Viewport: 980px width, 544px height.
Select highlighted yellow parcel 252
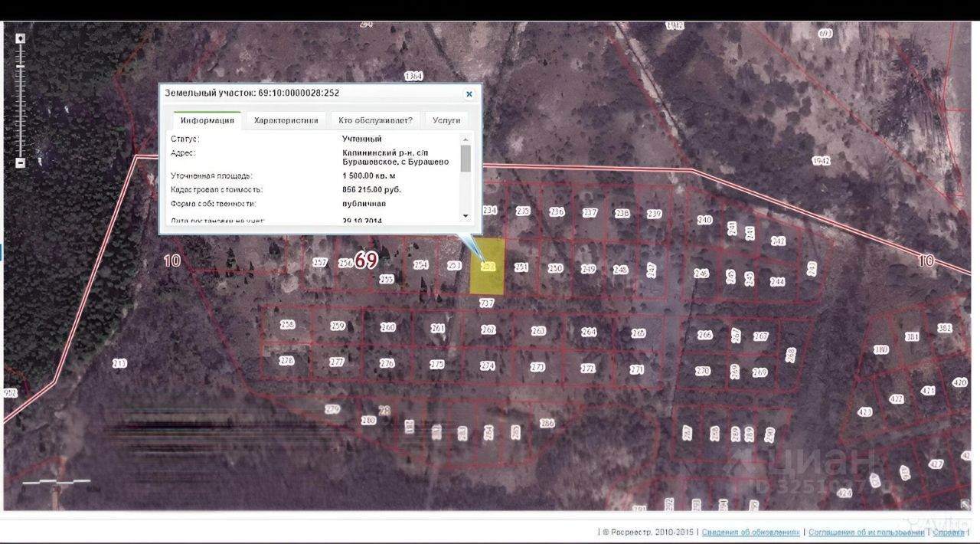[x=487, y=267]
